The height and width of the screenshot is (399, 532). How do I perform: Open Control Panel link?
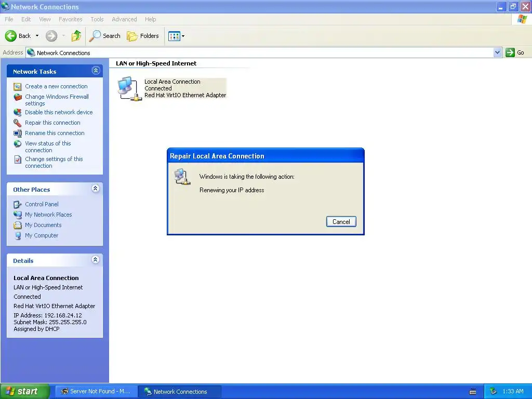tap(42, 204)
